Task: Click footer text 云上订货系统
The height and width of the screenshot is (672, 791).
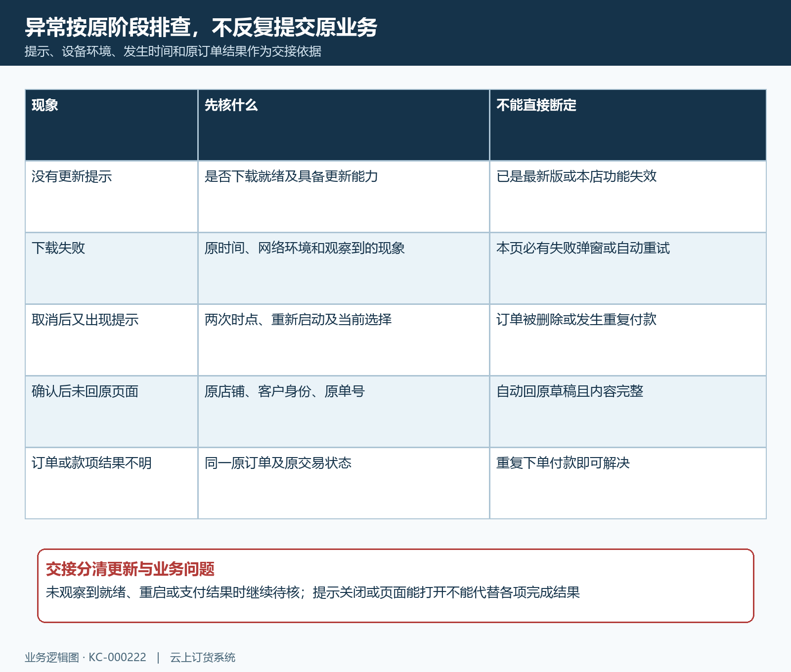Action: [x=203, y=658]
